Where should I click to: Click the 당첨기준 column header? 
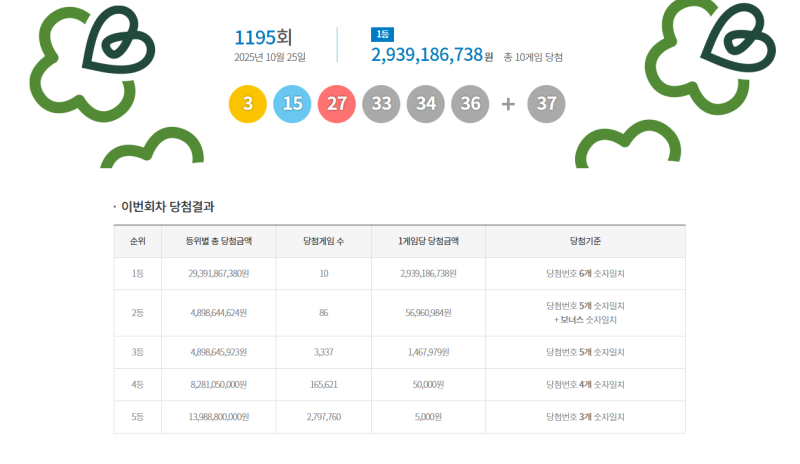click(x=585, y=241)
